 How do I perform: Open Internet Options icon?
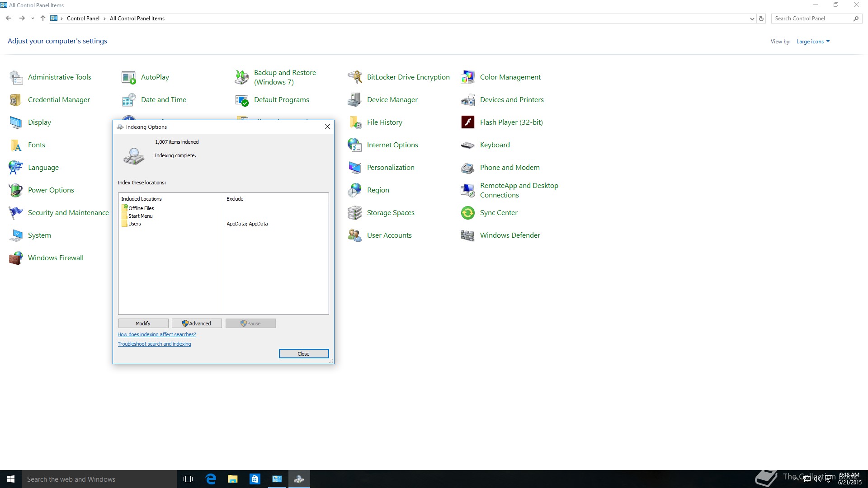[355, 145]
